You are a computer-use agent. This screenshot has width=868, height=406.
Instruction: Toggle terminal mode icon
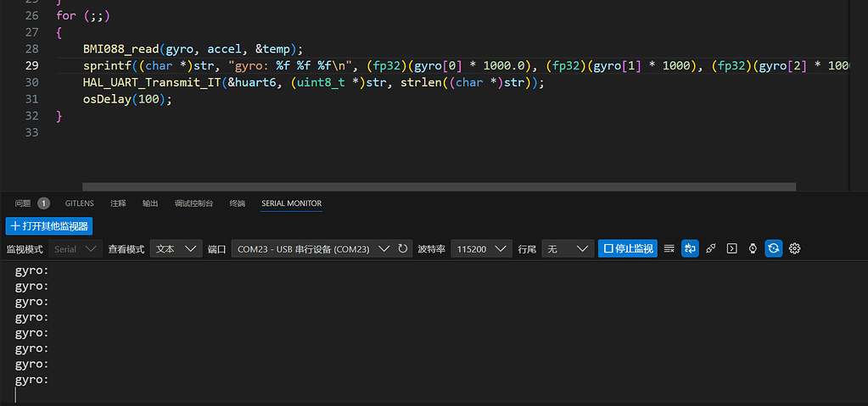point(731,248)
